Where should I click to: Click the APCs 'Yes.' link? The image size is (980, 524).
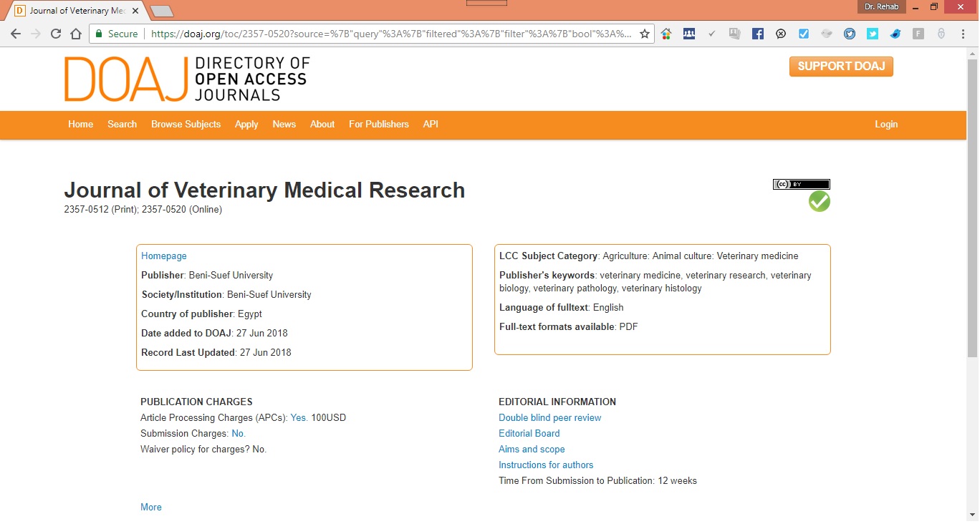299,417
